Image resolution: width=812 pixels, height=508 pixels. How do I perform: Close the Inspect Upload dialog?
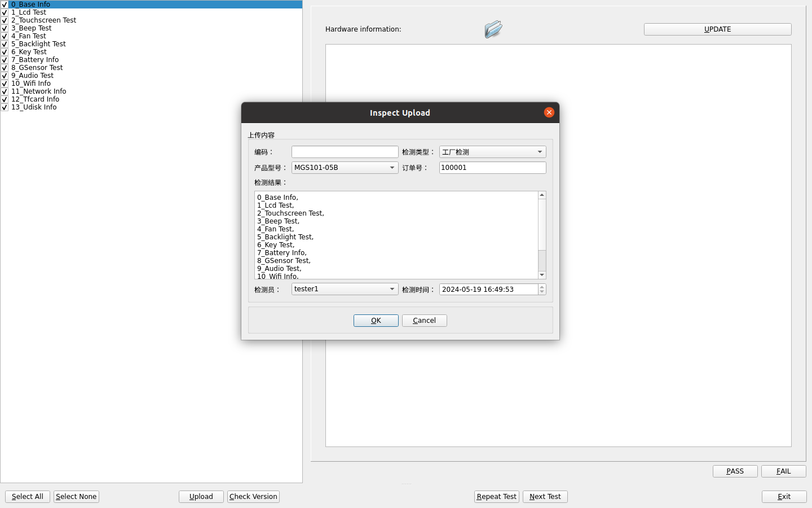(549, 112)
